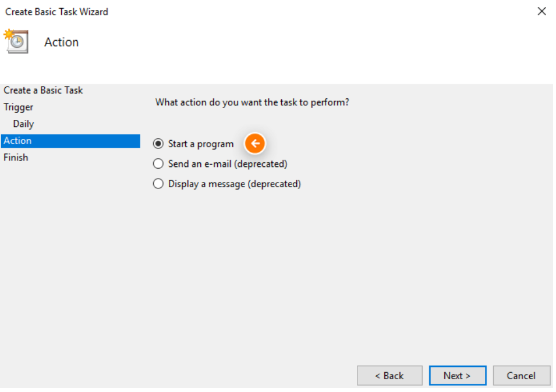Open the Trigger step in sidebar
556x392 pixels.
(19, 107)
